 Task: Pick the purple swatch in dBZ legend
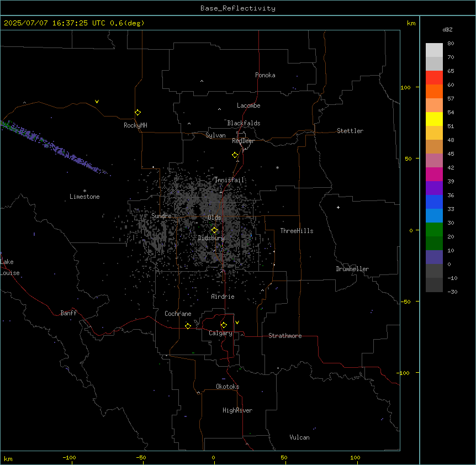coord(434,188)
